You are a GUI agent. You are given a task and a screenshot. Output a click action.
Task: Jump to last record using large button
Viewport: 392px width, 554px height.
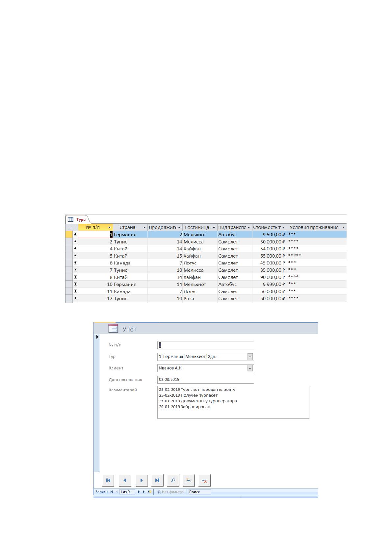(x=157, y=480)
